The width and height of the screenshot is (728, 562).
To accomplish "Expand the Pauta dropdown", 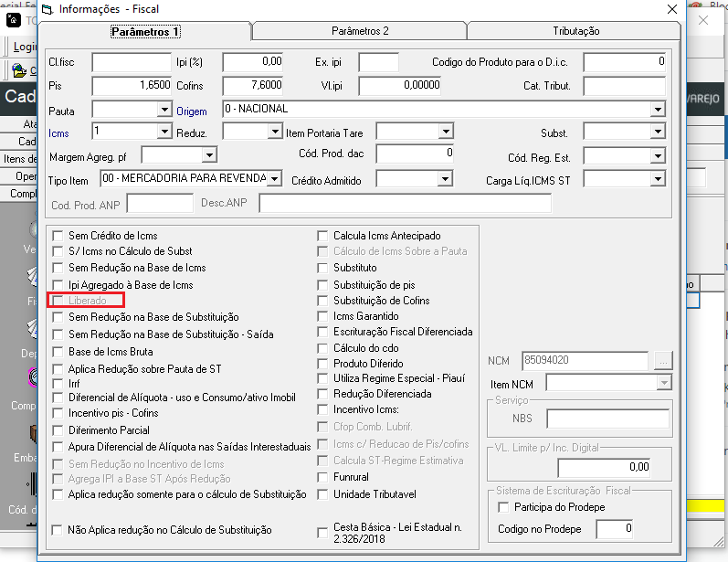I will pyautogui.click(x=164, y=110).
